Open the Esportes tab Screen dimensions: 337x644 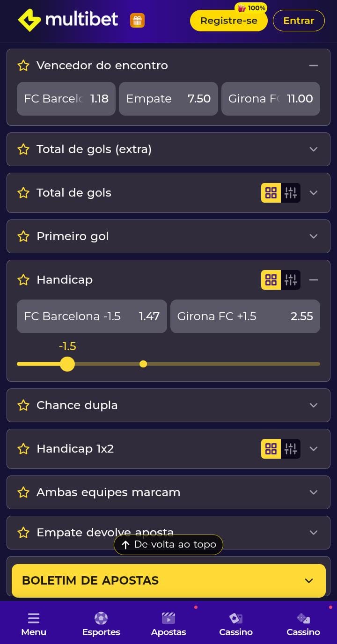click(101, 624)
